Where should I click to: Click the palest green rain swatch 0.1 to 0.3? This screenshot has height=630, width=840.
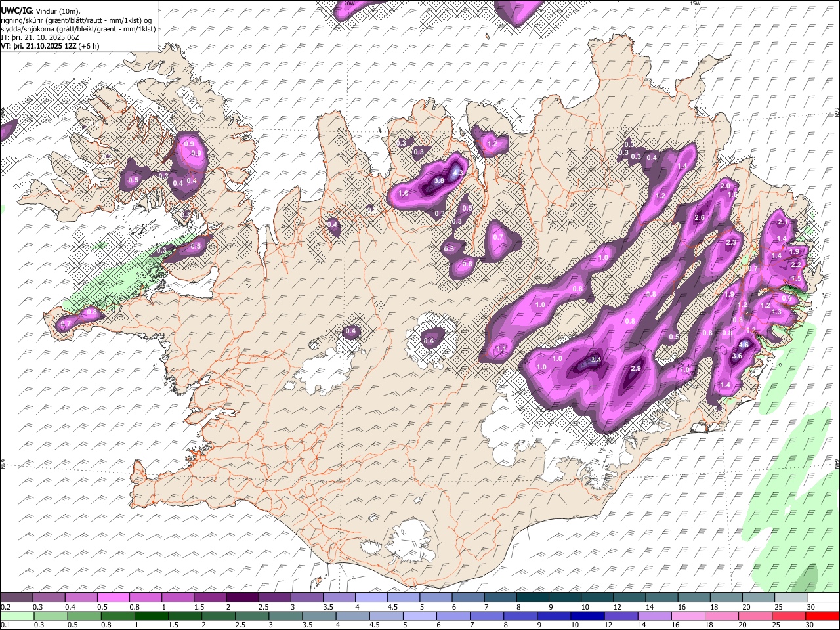point(17,616)
